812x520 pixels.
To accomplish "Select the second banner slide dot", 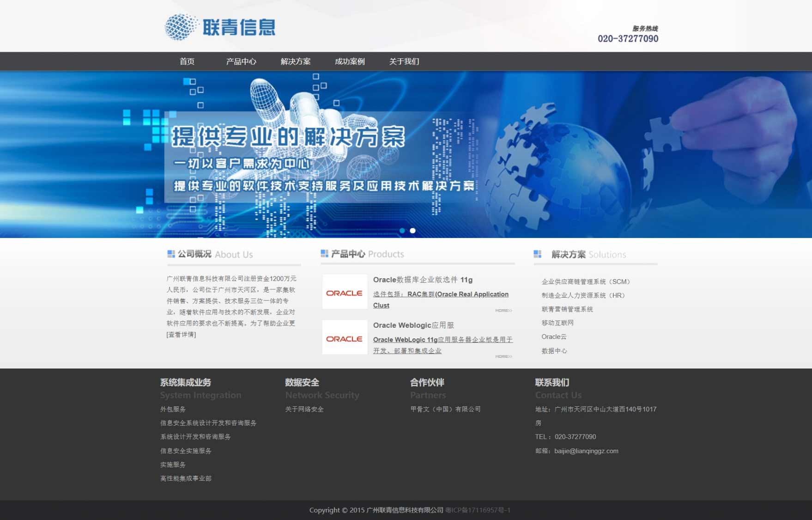I will 412,231.
